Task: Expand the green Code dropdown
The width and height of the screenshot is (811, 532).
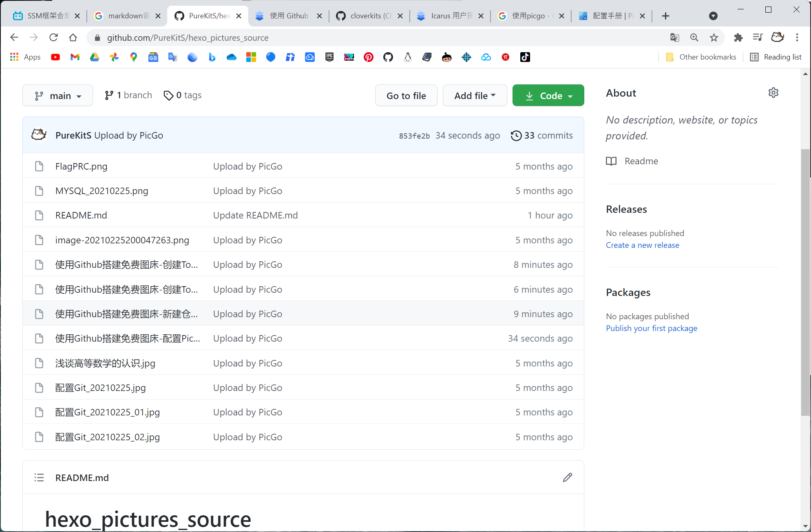Action: 548,95
